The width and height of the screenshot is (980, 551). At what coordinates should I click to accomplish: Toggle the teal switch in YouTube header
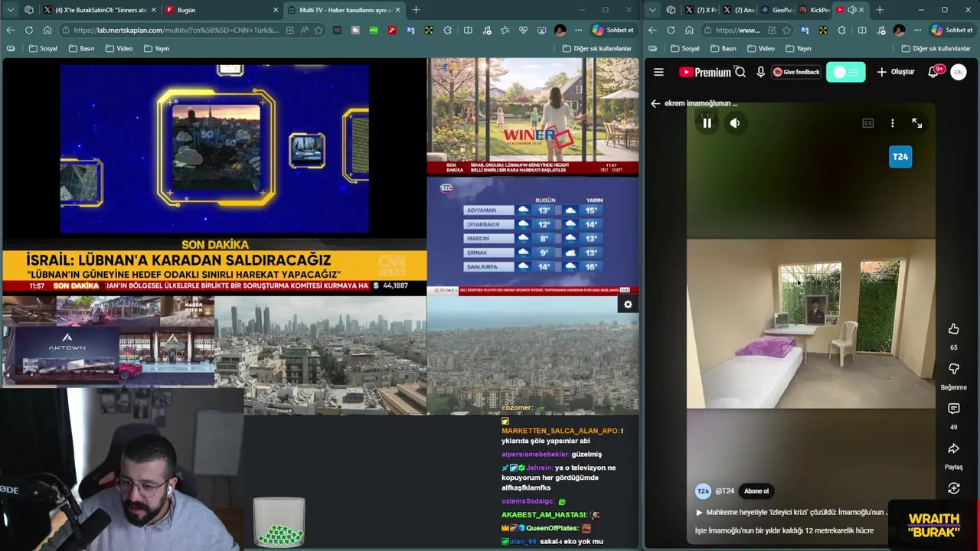[x=846, y=72]
